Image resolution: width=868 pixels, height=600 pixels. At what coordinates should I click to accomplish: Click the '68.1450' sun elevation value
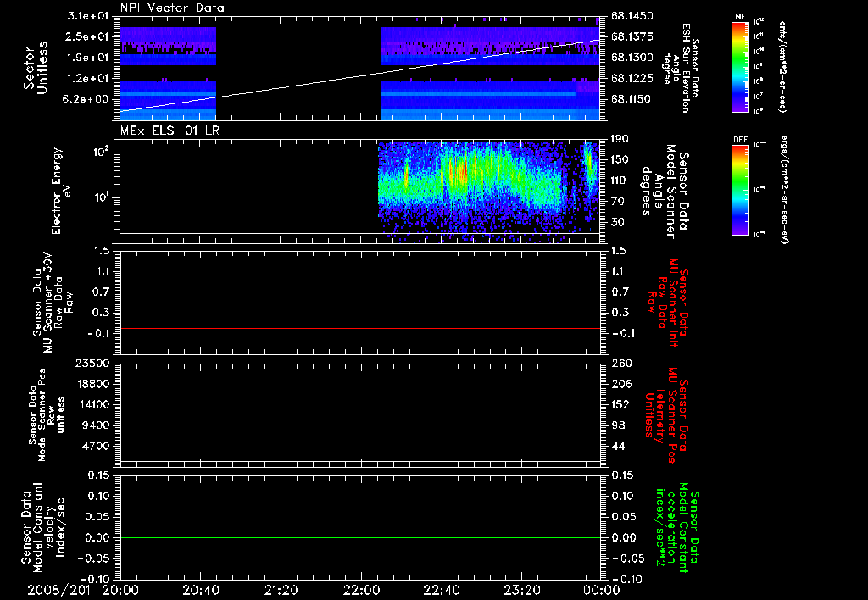click(x=632, y=16)
